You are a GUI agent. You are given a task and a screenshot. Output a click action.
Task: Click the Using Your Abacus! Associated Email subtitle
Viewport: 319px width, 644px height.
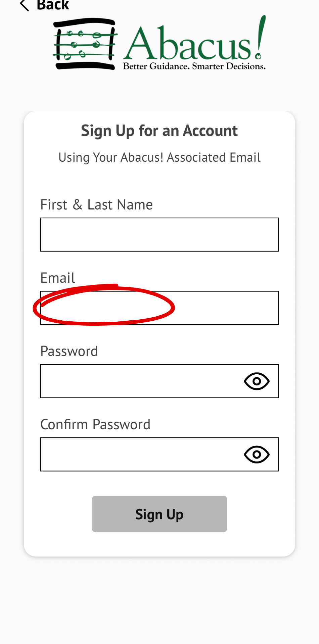tap(159, 157)
